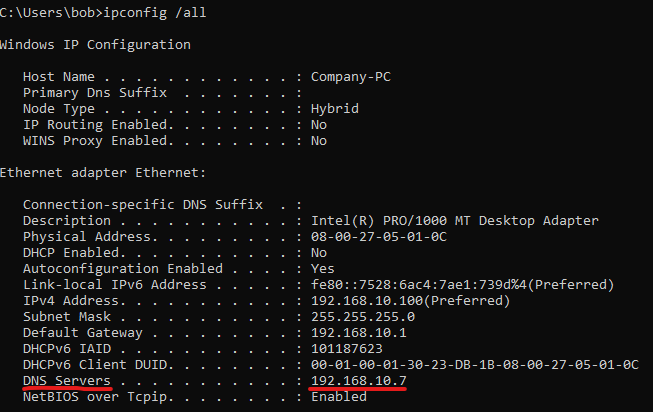The image size is (653, 412).
Task: Select the Hybrid node type value
Action: 335,109
